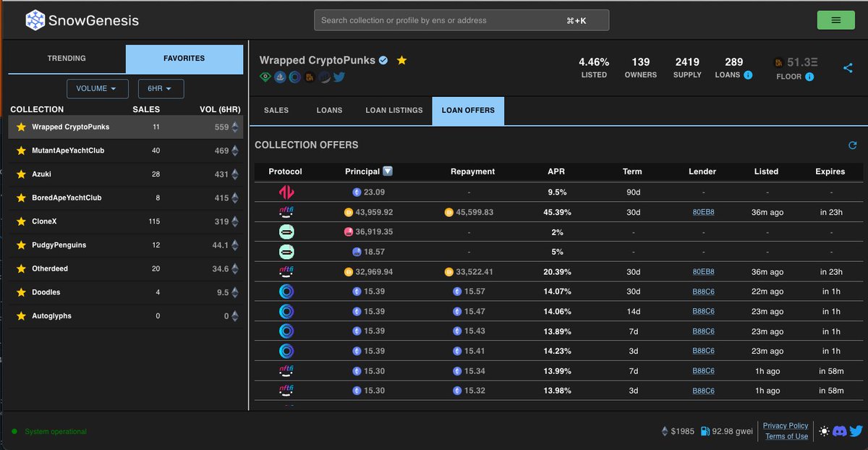
Task: Click the SnowGenesis snowflake logo
Action: coord(35,20)
